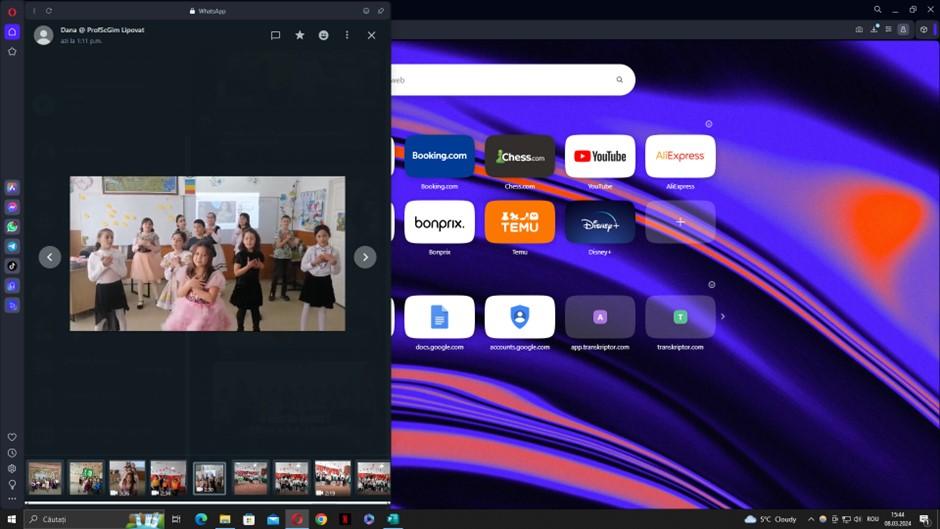
Task: Click the search magnifier in speed dial box
Action: click(x=620, y=80)
